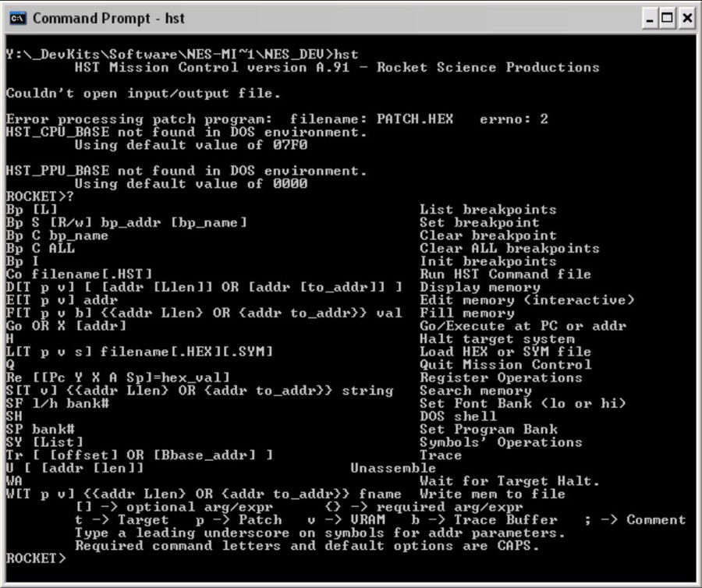The width and height of the screenshot is (702, 588).
Task: Click 'Quit Mission Control' description
Action: coord(505,365)
